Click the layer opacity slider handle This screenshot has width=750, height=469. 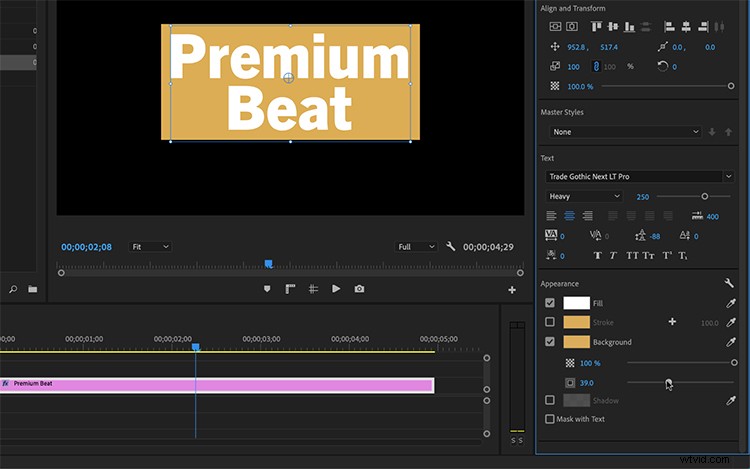point(731,86)
